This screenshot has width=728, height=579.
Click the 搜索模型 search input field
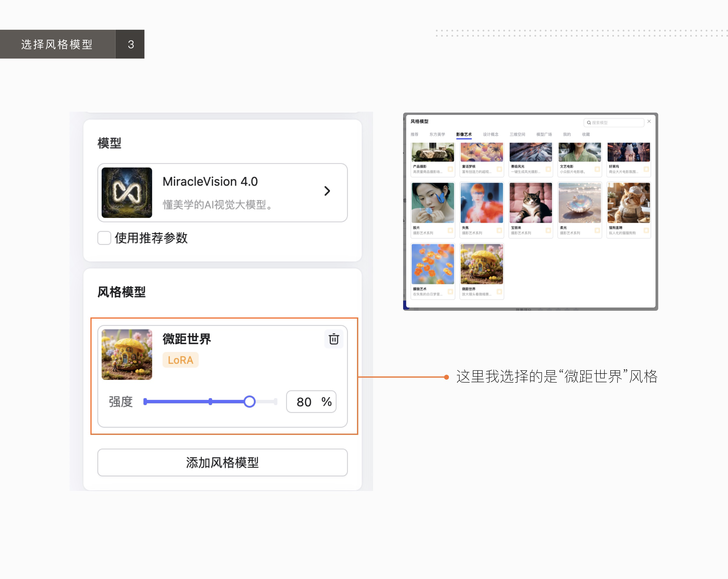615,123
